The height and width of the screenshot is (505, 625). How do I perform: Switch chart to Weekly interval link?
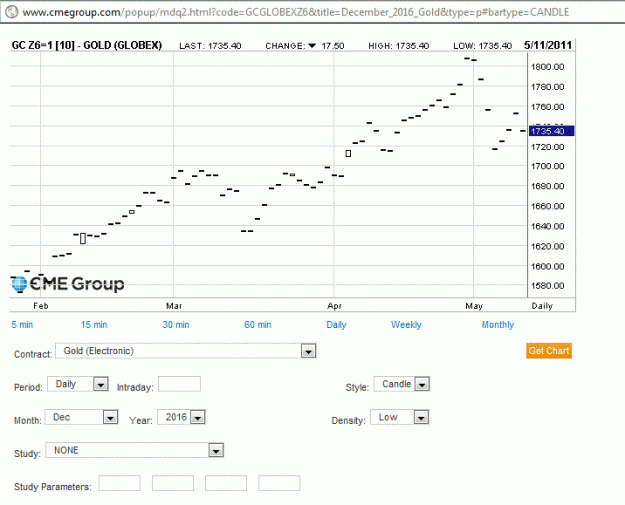(406, 325)
